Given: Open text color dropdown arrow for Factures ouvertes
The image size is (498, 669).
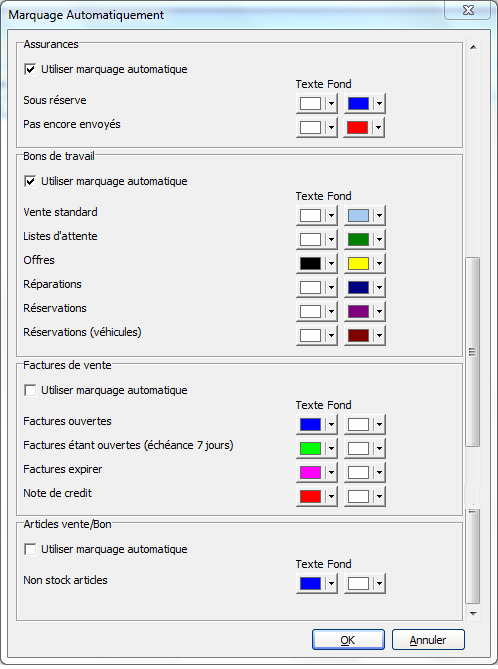Looking at the screenshot, I should coord(332,425).
